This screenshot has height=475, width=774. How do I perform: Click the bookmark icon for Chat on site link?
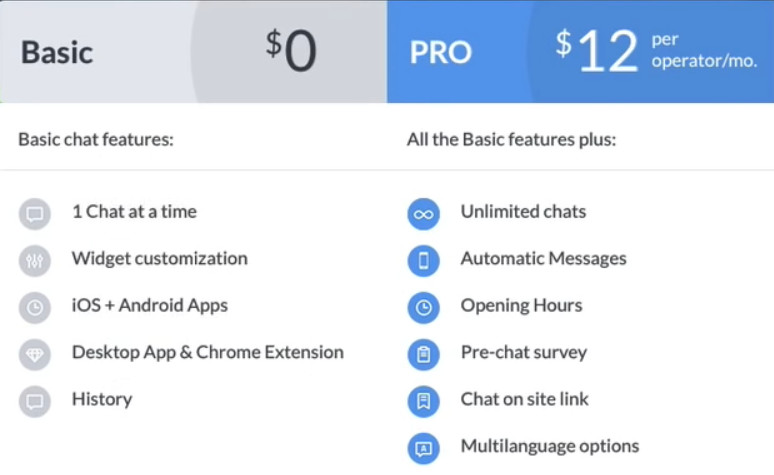click(x=424, y=401)
